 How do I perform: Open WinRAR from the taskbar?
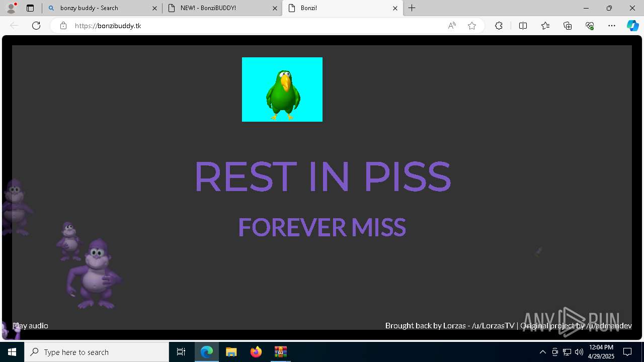coord(280,352)
